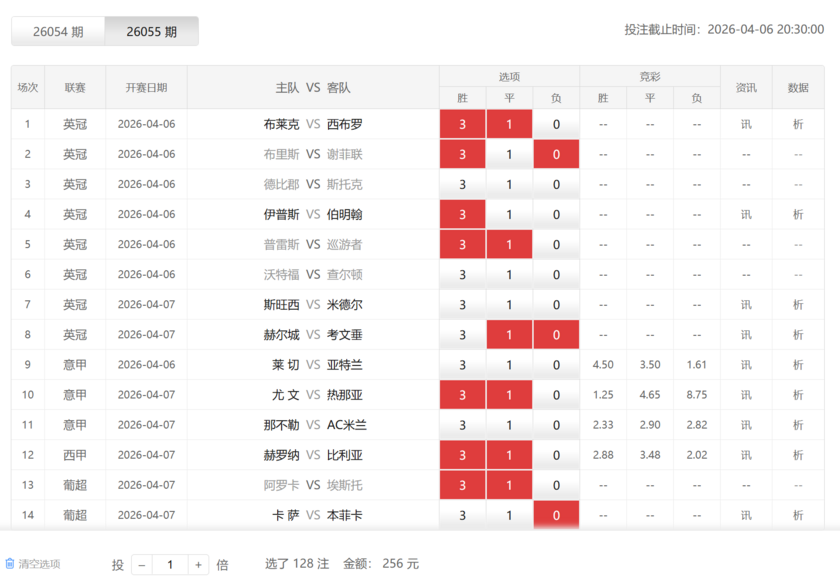Image resolution: width=840 pixels, height=578 pixels.
Task: Click the multiplier input field showing 1
Action: pos(172,562)
